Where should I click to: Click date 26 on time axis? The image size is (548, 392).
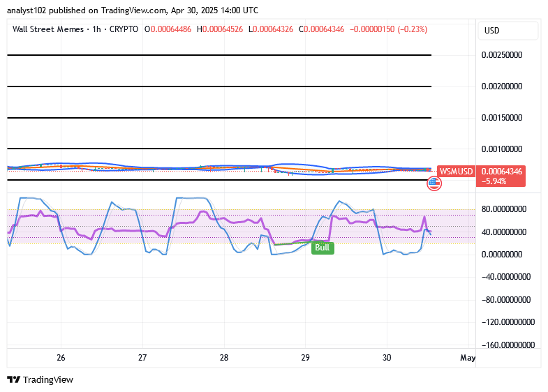click(61, 358)
